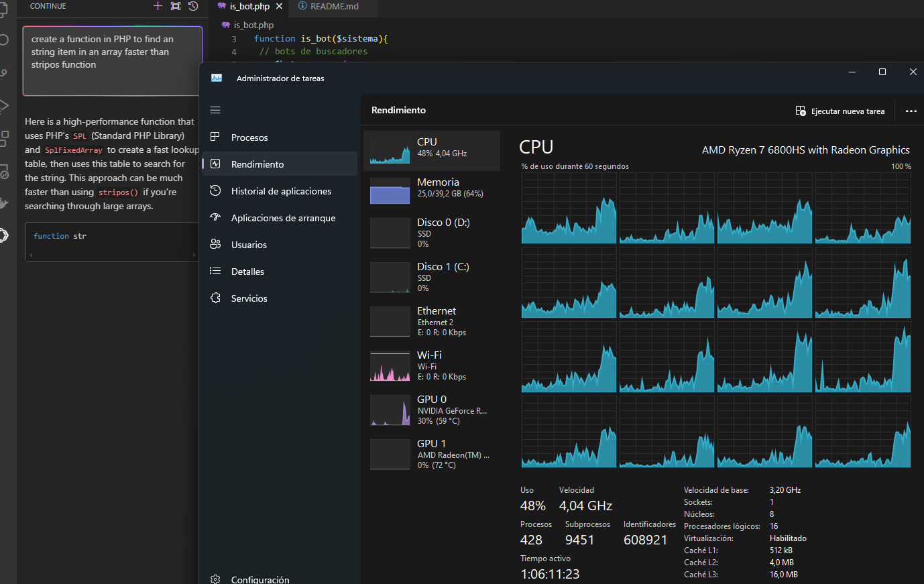
Task: Open the Procesos page in Task Manager
Action: [280, 137]
